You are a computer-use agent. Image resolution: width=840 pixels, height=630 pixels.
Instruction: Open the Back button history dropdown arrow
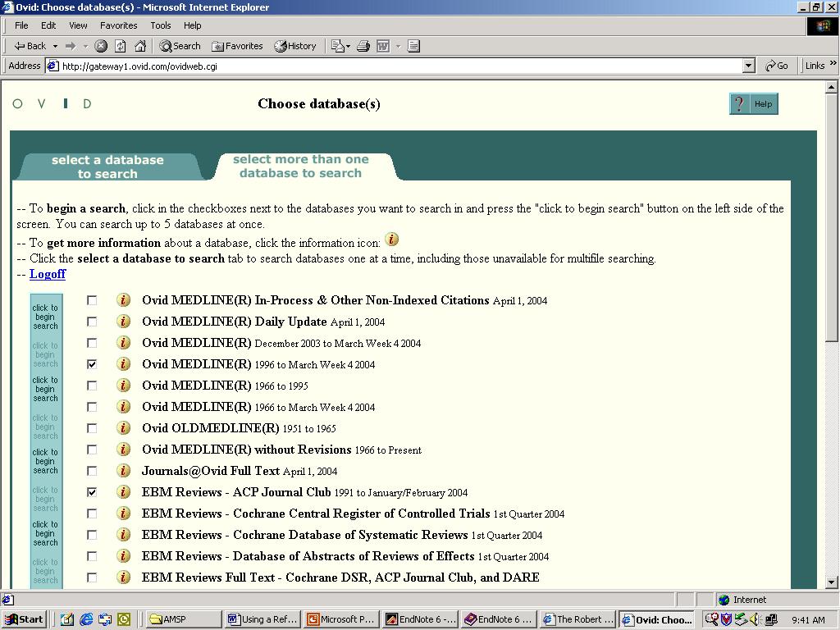pyautogui.click(x=55, y=47)
